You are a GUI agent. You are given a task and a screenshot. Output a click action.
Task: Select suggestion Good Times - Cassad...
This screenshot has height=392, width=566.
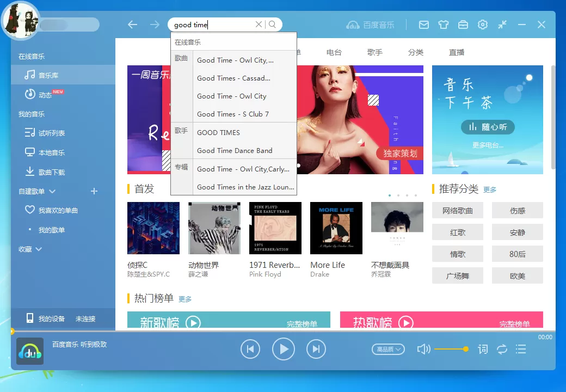(x=245, y=78)
